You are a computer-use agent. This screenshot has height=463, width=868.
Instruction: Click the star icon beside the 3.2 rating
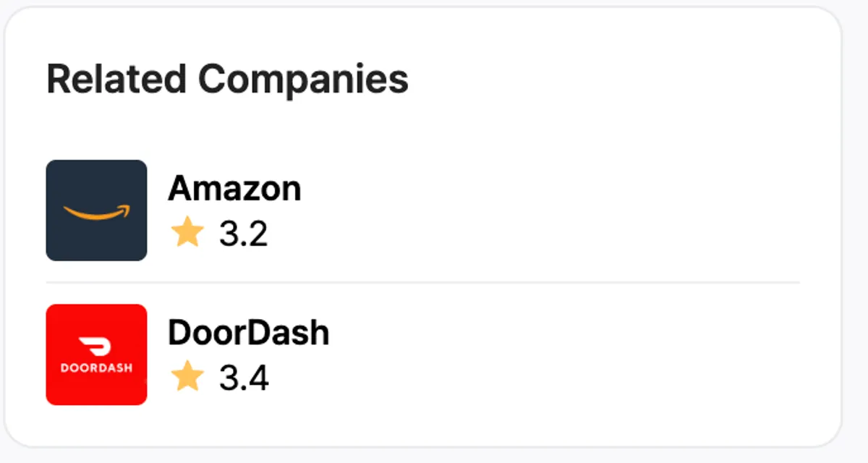click(x=187, y=234)
